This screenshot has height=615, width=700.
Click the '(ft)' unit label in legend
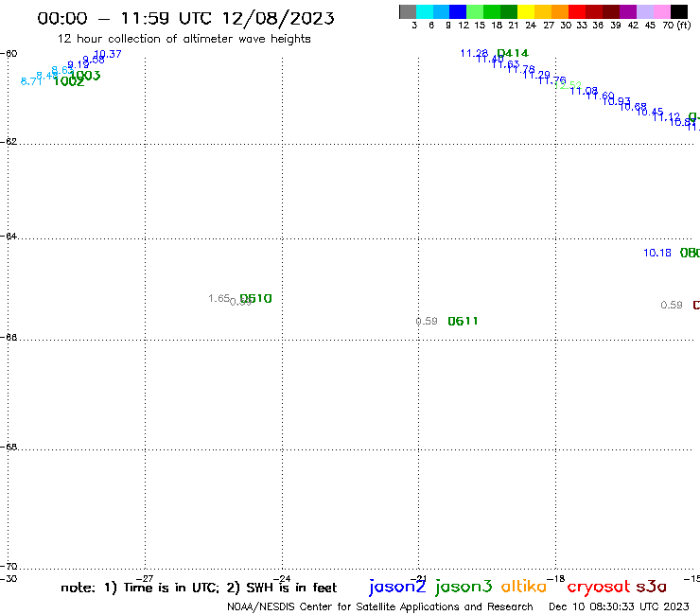pyautogui.click(x=684, y=25)
